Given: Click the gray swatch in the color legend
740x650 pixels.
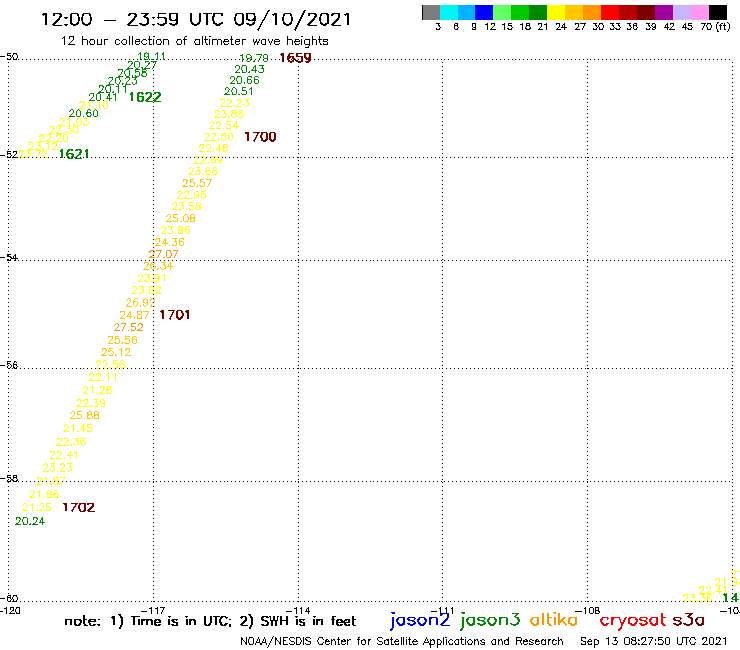Looking at the screenshot, I should (x=431, y=12).
